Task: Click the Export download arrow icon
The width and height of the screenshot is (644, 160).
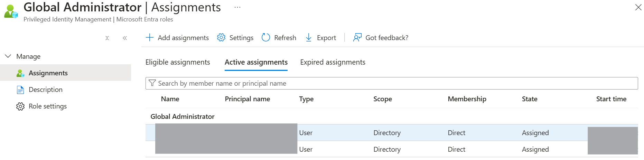Action: pyautogui.click(x=309, y=37)
